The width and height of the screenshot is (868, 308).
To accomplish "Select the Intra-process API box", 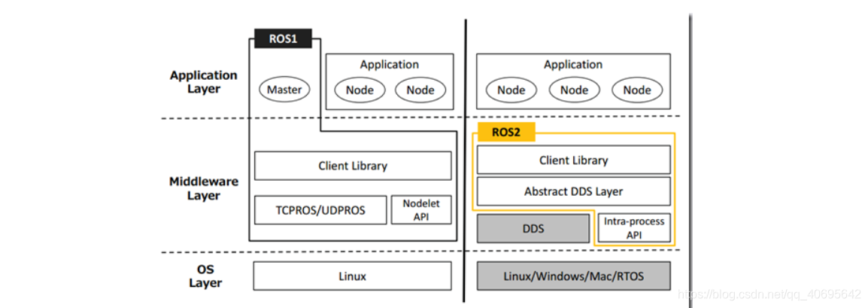I will point(634,227).
